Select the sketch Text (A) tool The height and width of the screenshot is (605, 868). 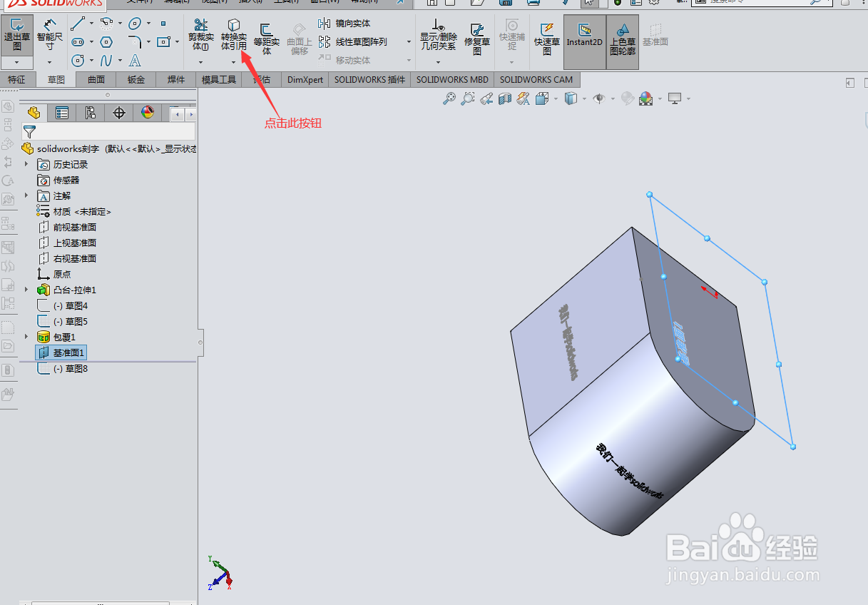(x=135, y=61)
